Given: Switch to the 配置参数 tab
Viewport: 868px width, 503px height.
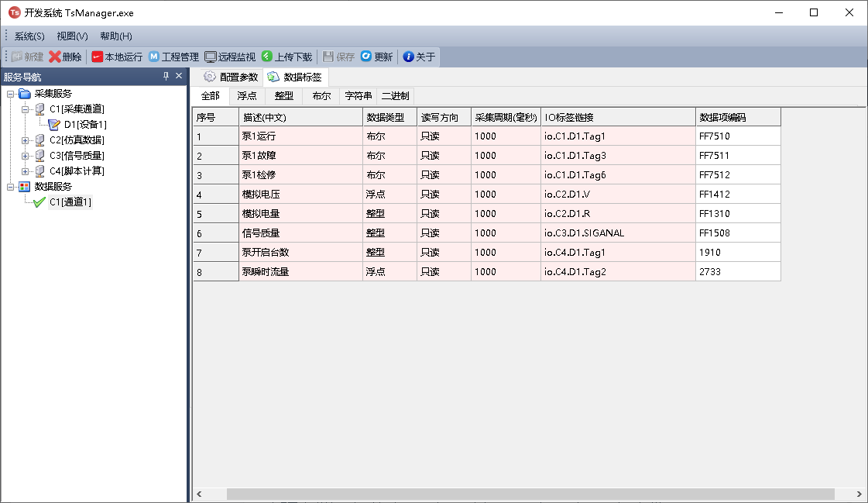Looking at the screenshot, I should (x=230, y=77).
